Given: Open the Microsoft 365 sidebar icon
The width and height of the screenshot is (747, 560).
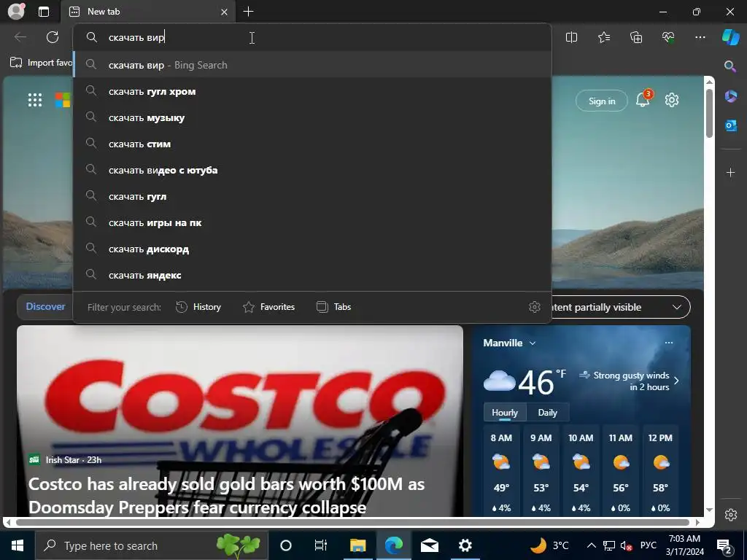Looking at the screenshot, I should [x=730, y=96].
